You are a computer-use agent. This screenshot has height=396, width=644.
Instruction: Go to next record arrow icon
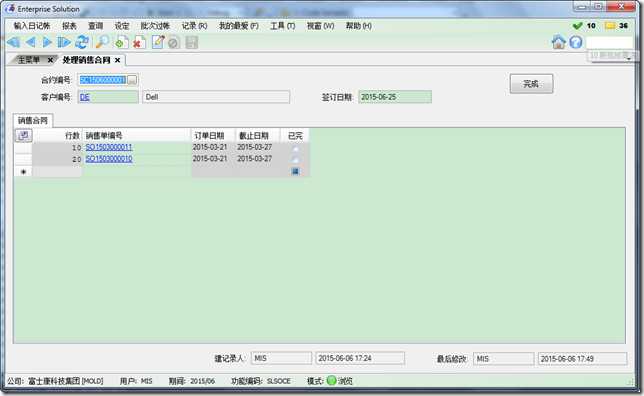tap(47, 42)
